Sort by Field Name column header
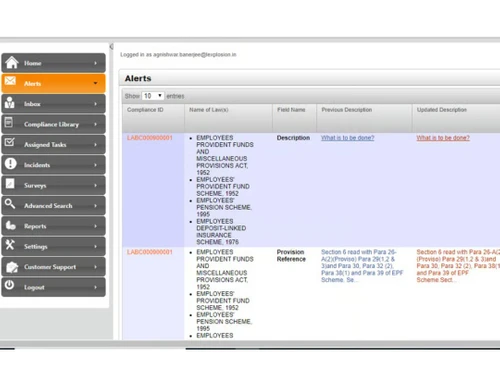Screen dimensions: 500x375 (294, 118)
